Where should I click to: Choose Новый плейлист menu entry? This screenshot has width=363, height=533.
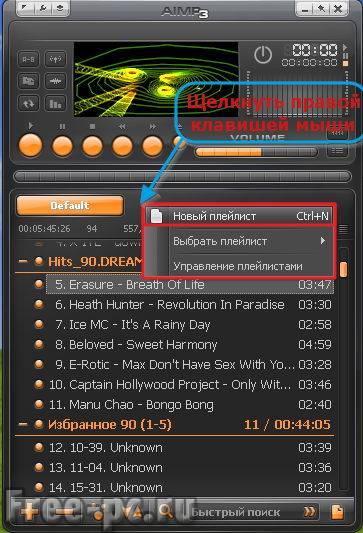239,216
